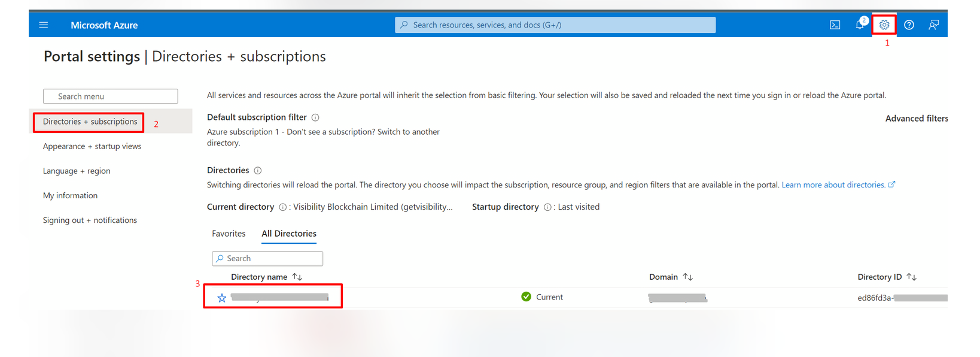Image resolution: width=980 pixels, height=357 pixels.
Task: Click the Search menu input field
Action: (x=111, y=96)
